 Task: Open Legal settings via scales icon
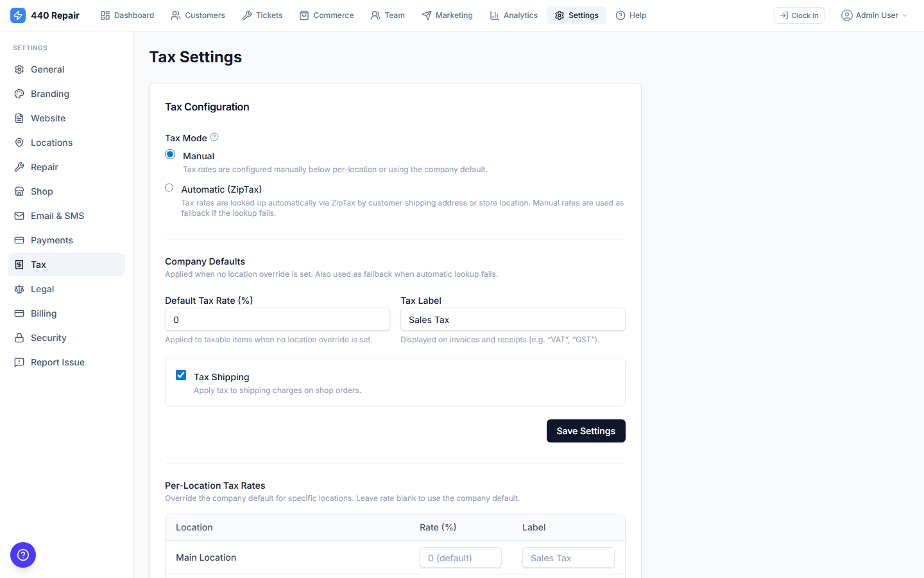[x=19, y=288]
